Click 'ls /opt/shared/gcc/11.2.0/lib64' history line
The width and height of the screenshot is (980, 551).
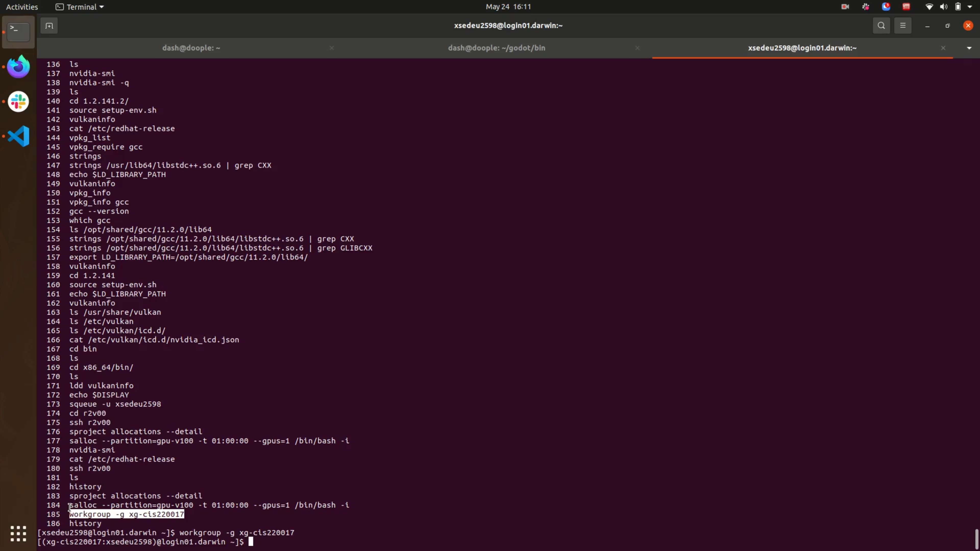click(x=140, y=230)
